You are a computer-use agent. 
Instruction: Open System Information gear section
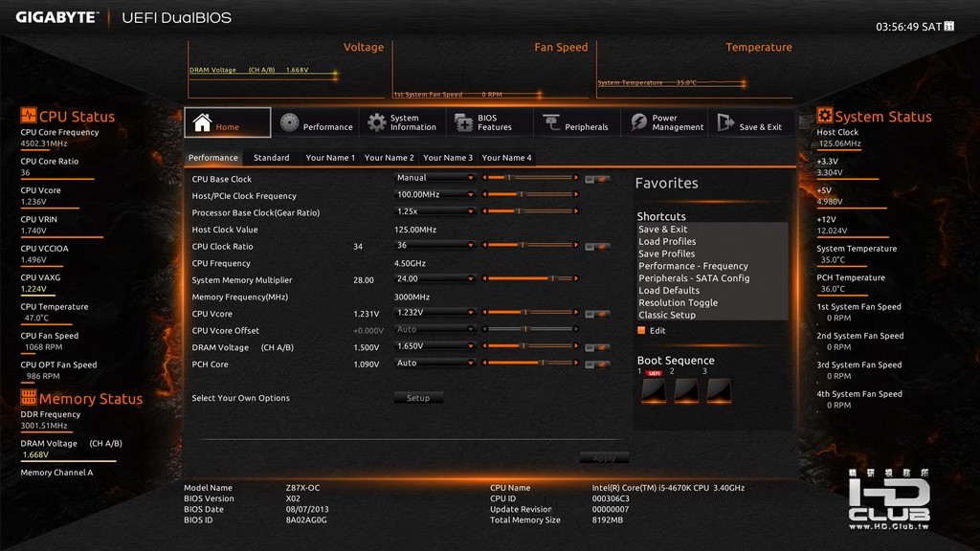pyautogui.click(x=402, y=122)
